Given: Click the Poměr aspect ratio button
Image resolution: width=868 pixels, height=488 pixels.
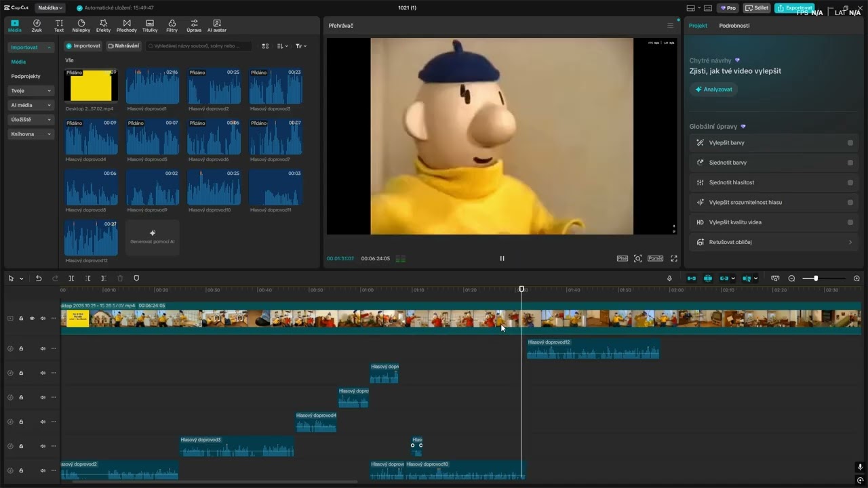Looking at the screenshot, I should (x=655, y=258).
